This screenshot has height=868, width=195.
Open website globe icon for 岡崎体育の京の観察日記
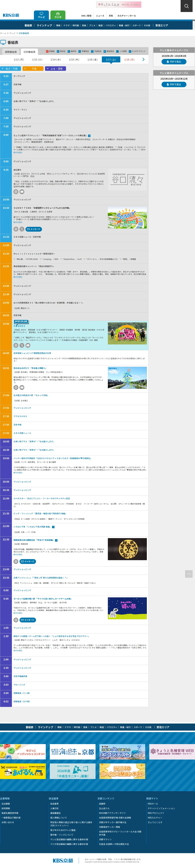16,561
